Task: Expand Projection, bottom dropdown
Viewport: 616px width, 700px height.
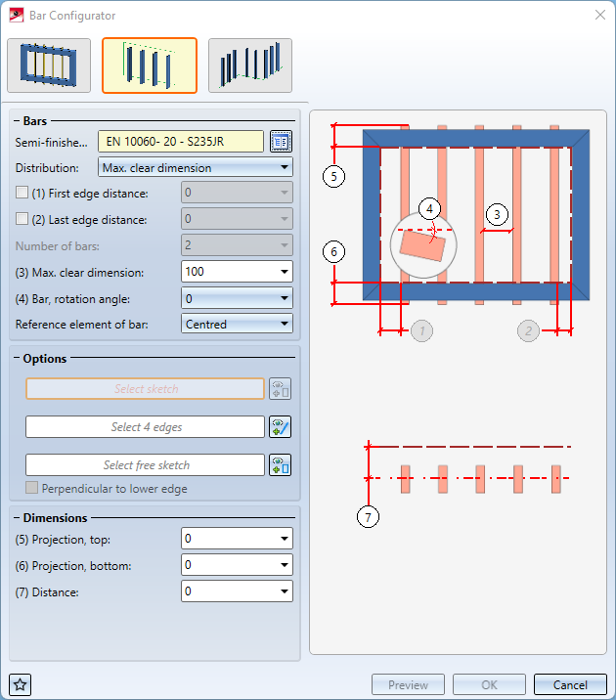Action: point(284,565)
